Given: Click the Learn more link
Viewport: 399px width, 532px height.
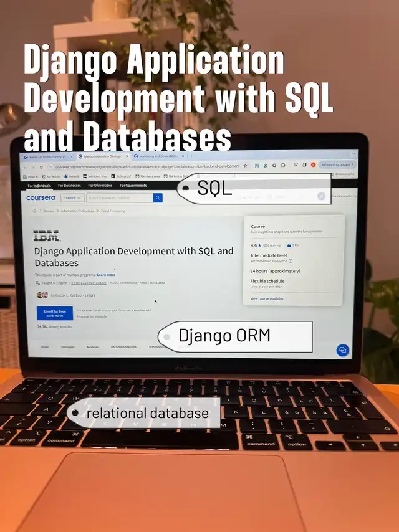Looking at the screenshot, I should coord(106,275).
